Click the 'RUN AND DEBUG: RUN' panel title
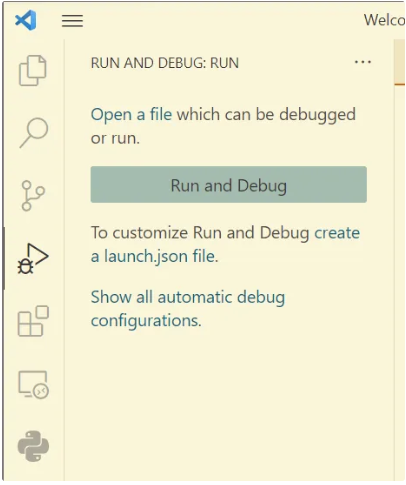 165,63
